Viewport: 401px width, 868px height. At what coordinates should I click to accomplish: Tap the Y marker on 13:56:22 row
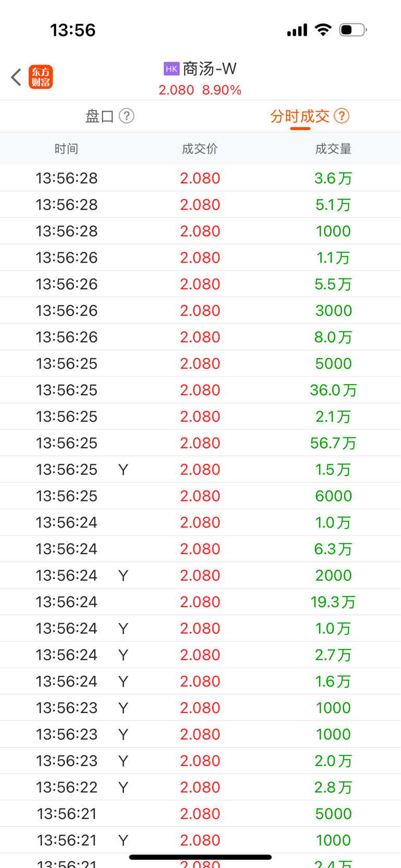pyautogui.click(x=123, y=787)
